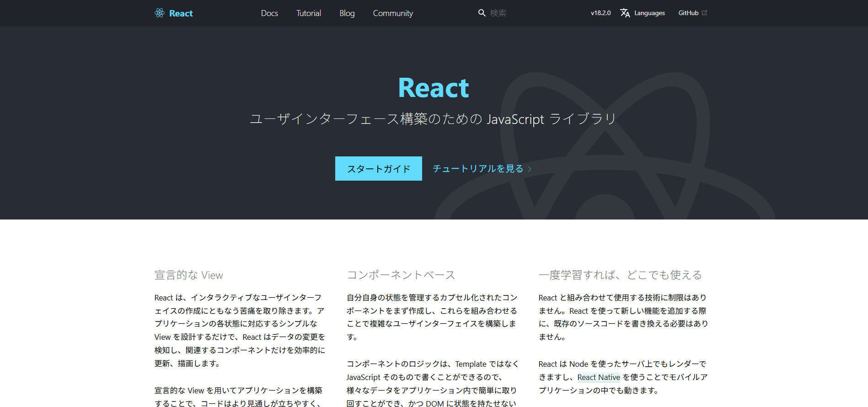
Task: Open the GitHub link
Action: [692, 13]
